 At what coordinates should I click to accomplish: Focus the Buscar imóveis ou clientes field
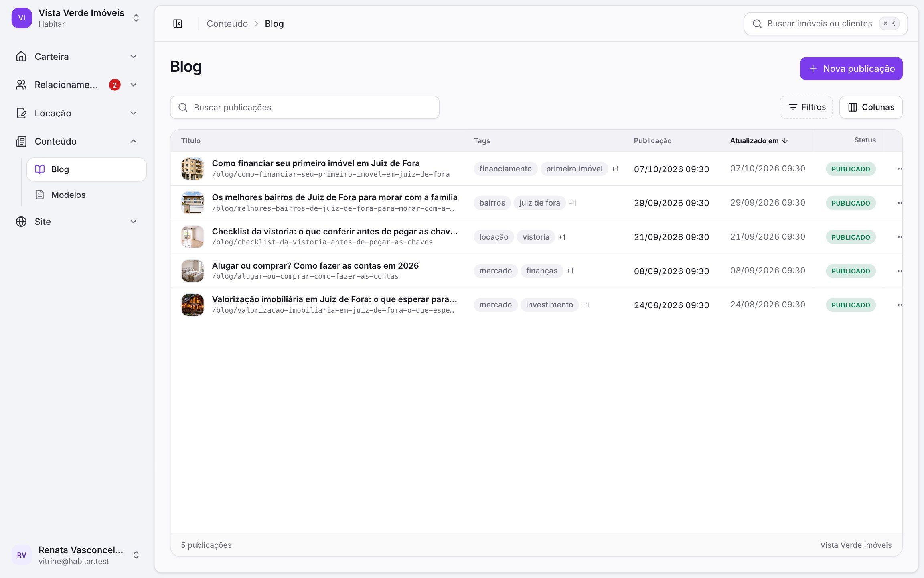[x=825, y=24]
